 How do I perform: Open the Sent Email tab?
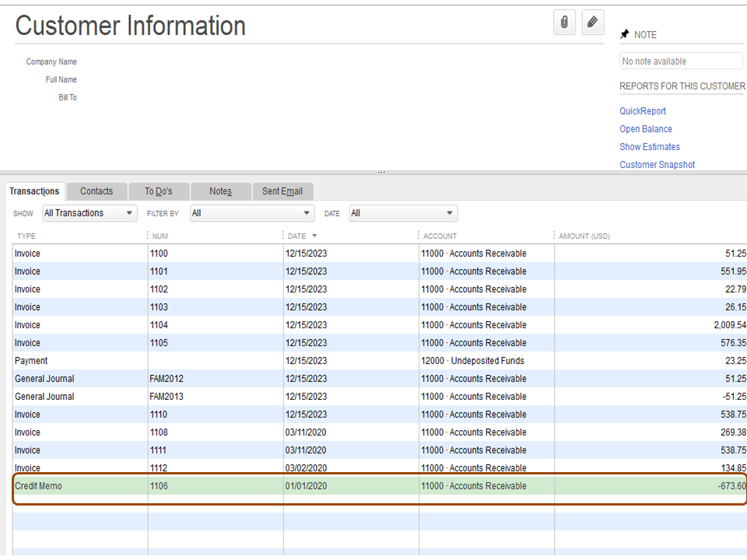coord(282,191)
